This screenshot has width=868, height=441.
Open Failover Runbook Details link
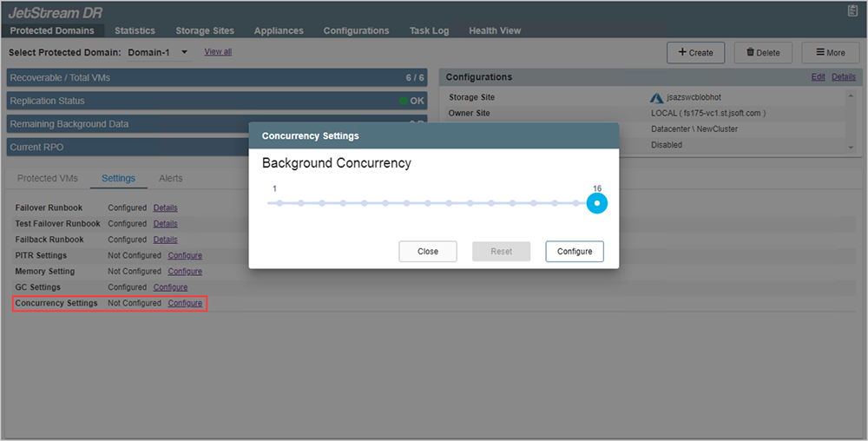coord(165,208)
